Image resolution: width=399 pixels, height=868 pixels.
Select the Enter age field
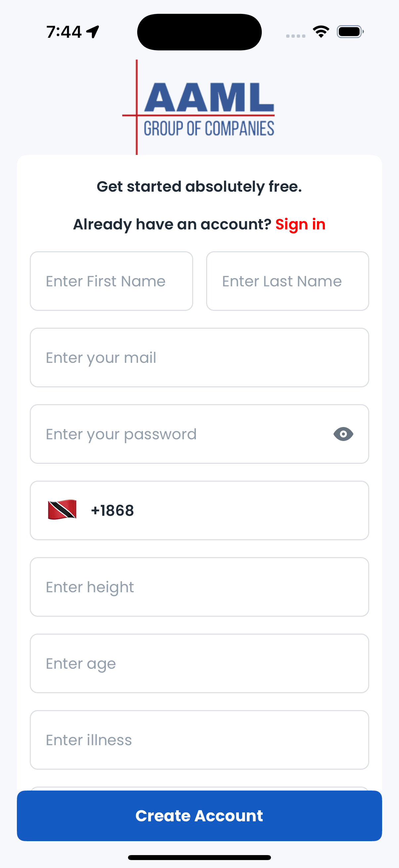coord(199,663)
